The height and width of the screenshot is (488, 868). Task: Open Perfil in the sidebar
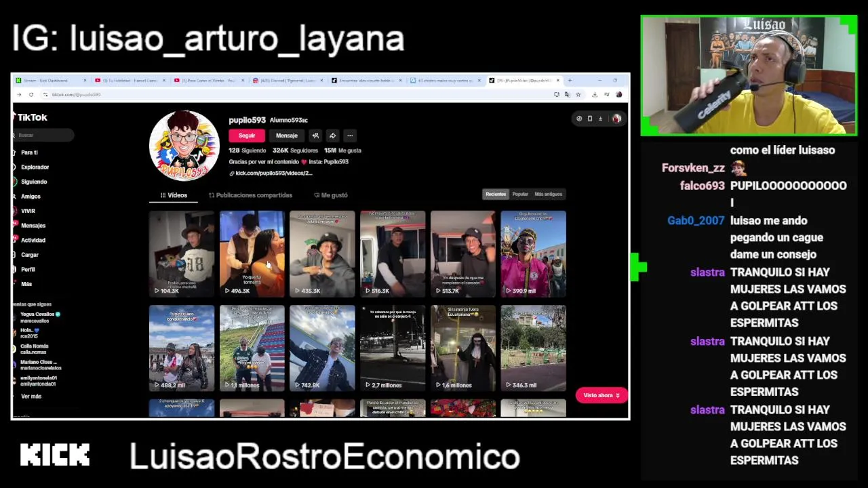click(x=28, y=269)
